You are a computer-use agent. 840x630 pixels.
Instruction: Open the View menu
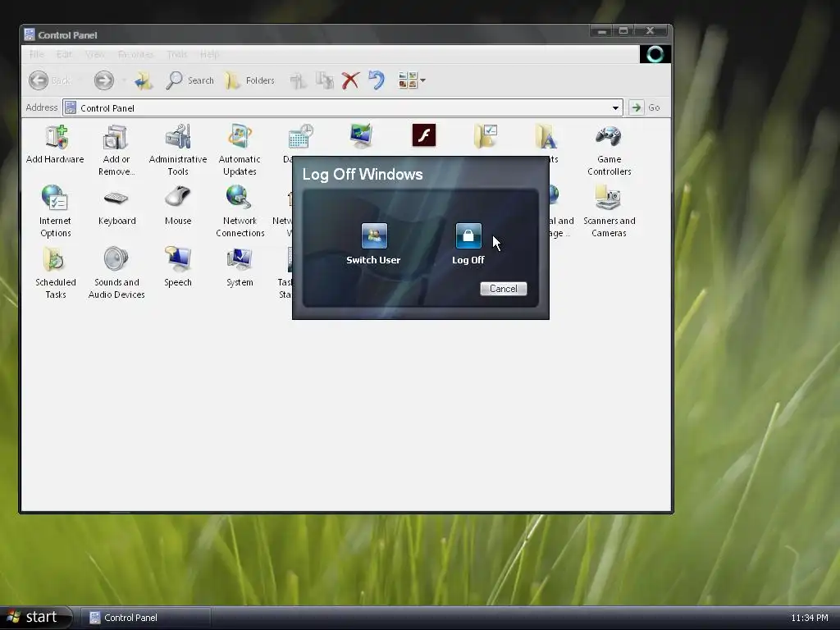(x=95, y=54)
